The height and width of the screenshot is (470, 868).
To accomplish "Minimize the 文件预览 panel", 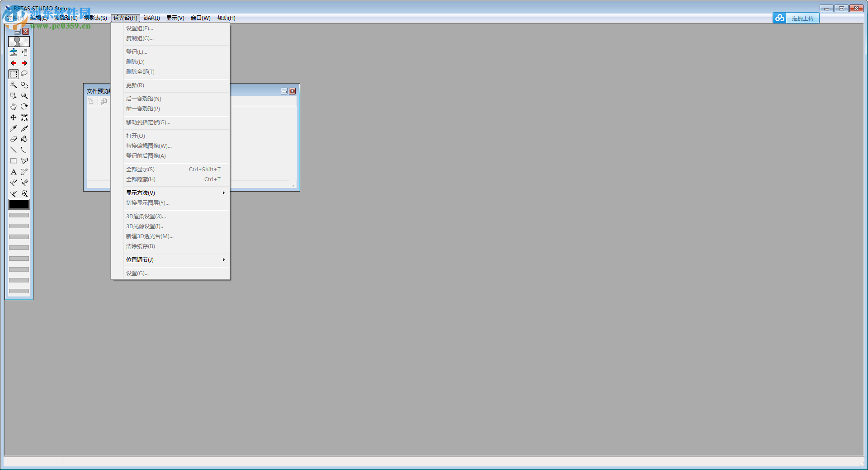I will (x=284, y=91).
